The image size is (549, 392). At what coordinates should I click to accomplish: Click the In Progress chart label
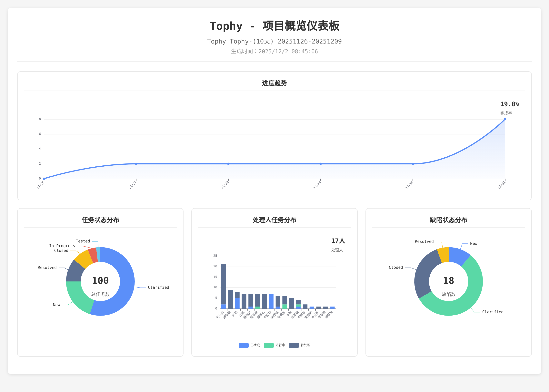tap(62, 246)
